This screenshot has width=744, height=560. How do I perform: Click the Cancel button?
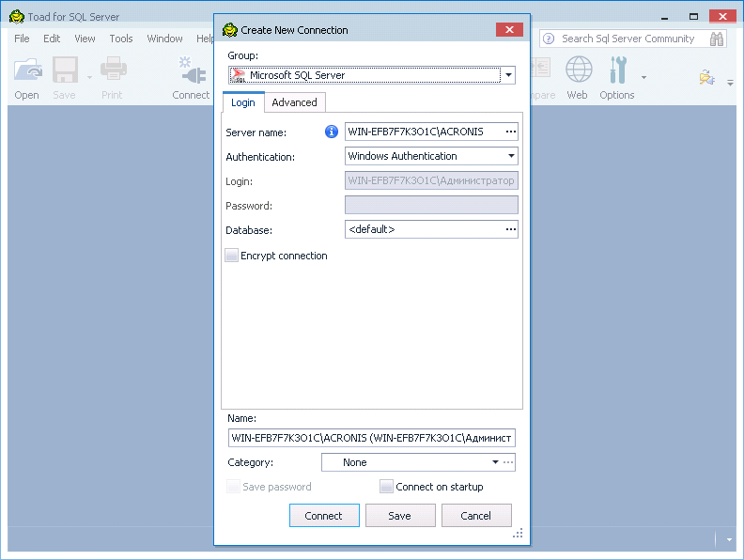coord(476,516)
